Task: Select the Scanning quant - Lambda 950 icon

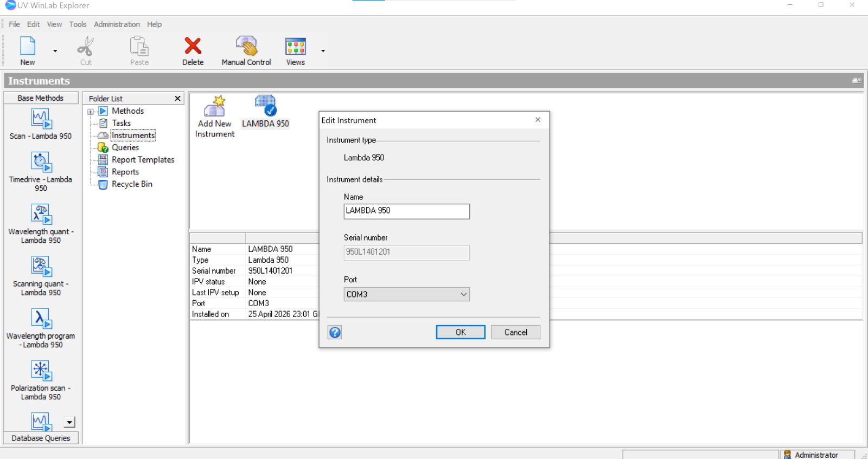Action: 41,266
